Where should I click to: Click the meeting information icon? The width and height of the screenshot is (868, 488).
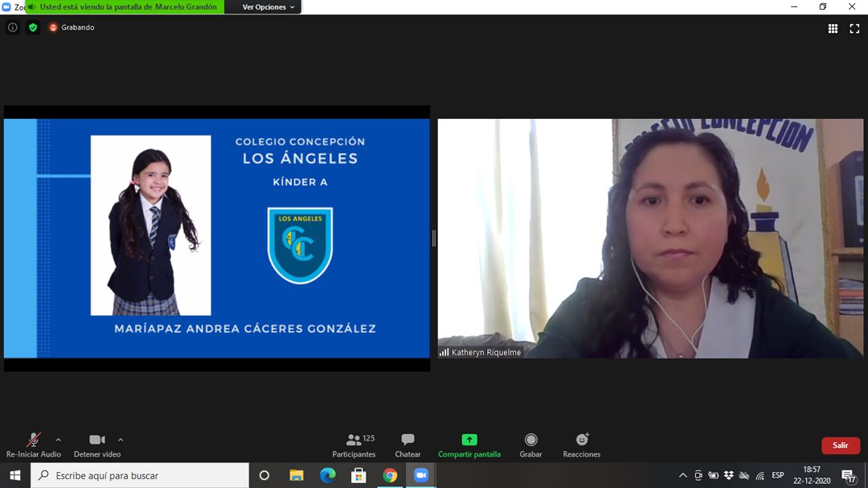point(12,27)
